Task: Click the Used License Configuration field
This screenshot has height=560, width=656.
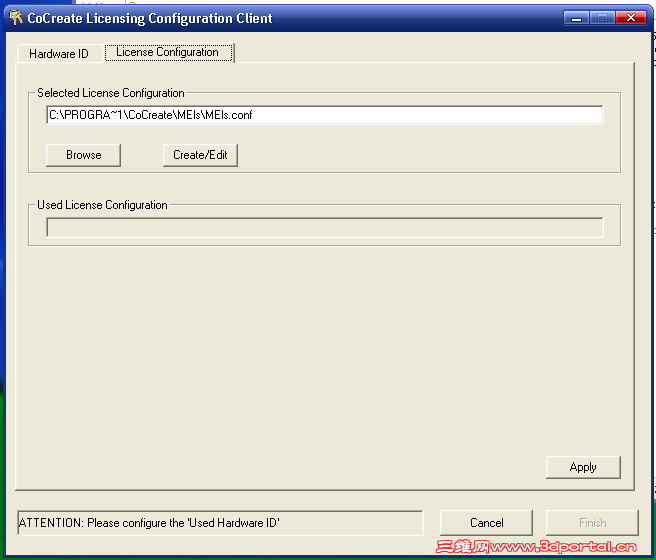Action: click(325, 227)
